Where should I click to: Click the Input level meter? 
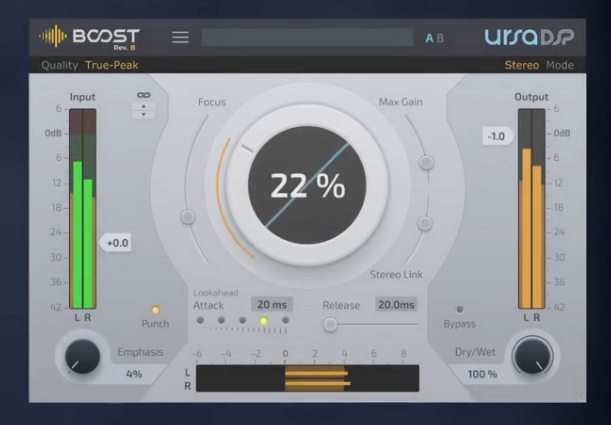point(83,209)
